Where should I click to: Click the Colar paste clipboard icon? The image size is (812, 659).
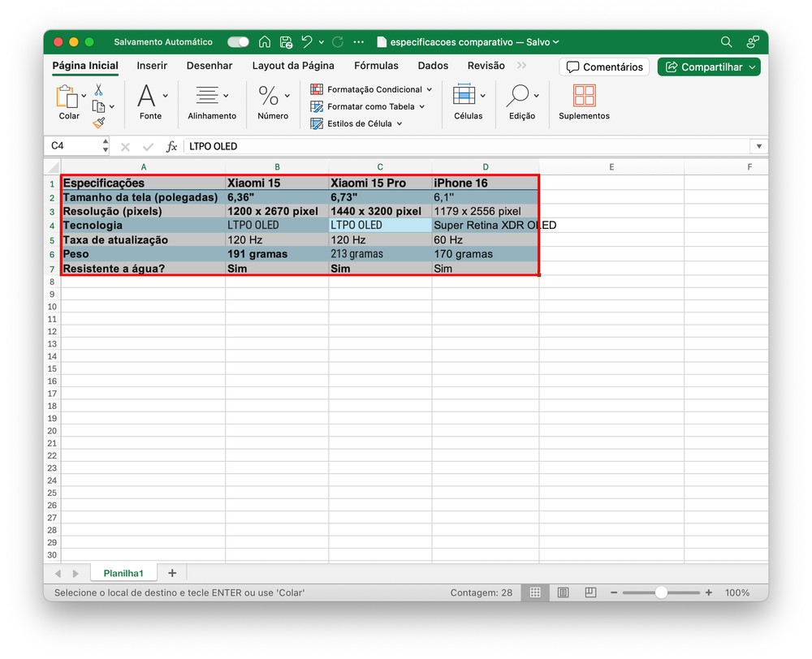click(66, 97)
